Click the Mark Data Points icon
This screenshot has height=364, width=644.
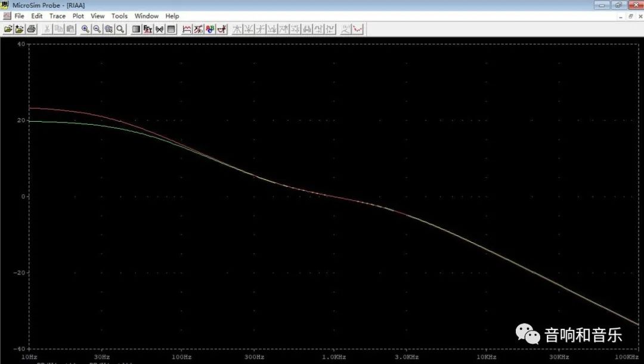click(358, 29)
